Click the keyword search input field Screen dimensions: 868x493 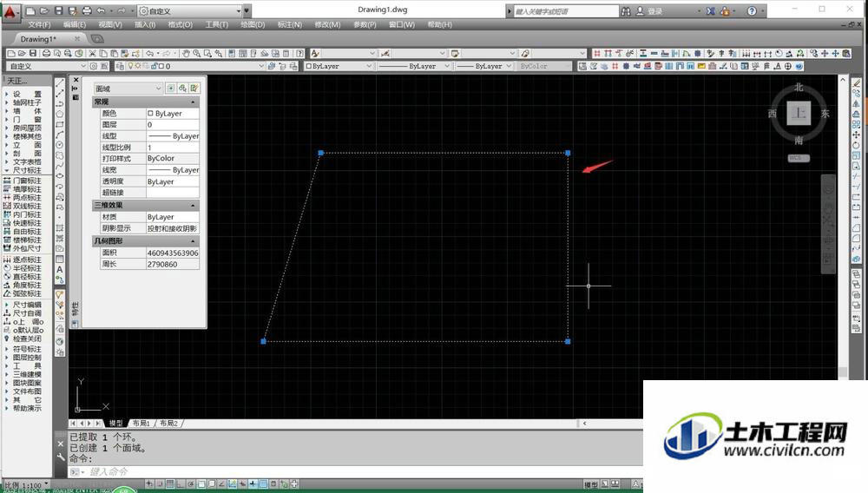pos(566,11)
